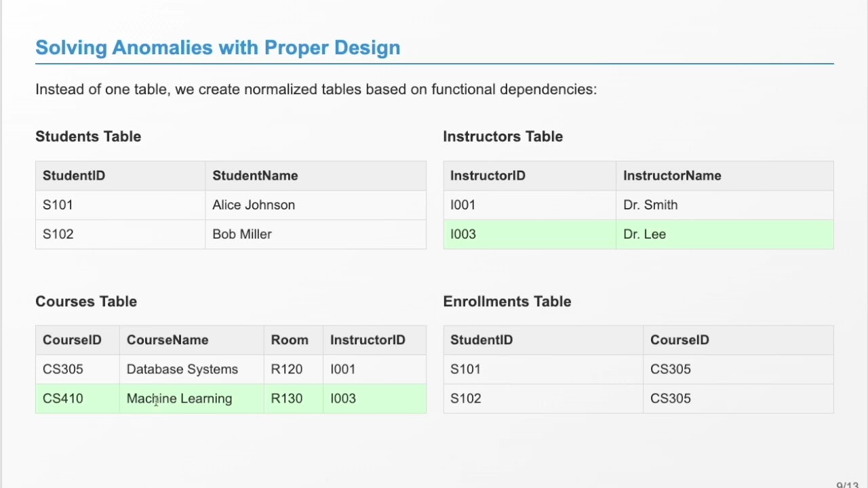Click CS305 in the S102 enrollment row
868x488 pixels.
(738, 399)
